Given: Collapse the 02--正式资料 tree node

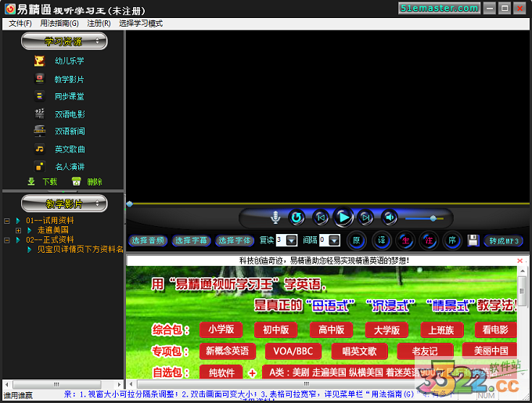Looking at the screenshot, I should pyautogui.click(x=6, y=239).
